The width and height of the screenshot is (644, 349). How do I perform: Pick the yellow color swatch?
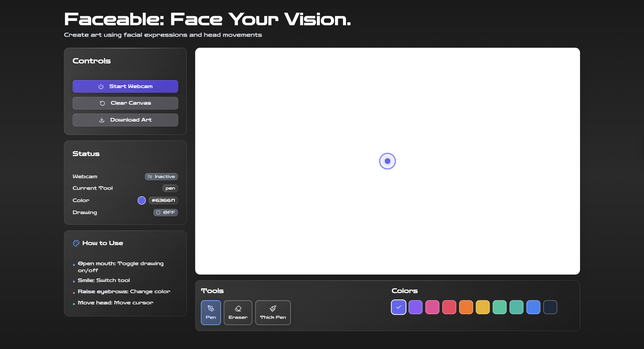[x=483, y=307]
